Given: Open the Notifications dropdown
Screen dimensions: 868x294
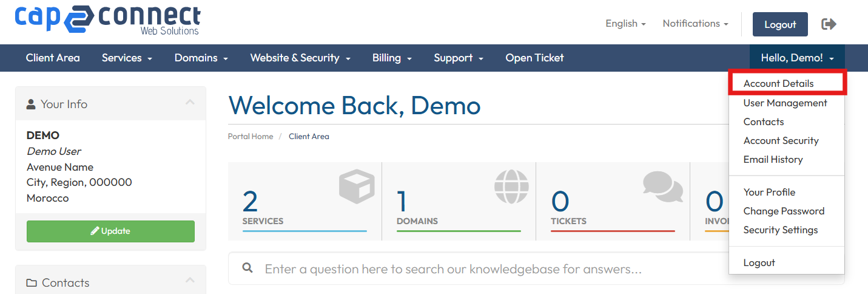Looking at the screenshot, I should click(x=695, y=24).
